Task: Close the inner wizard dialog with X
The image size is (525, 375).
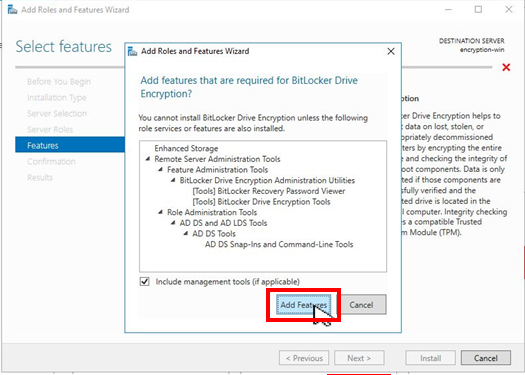Action: coord(391,51)
